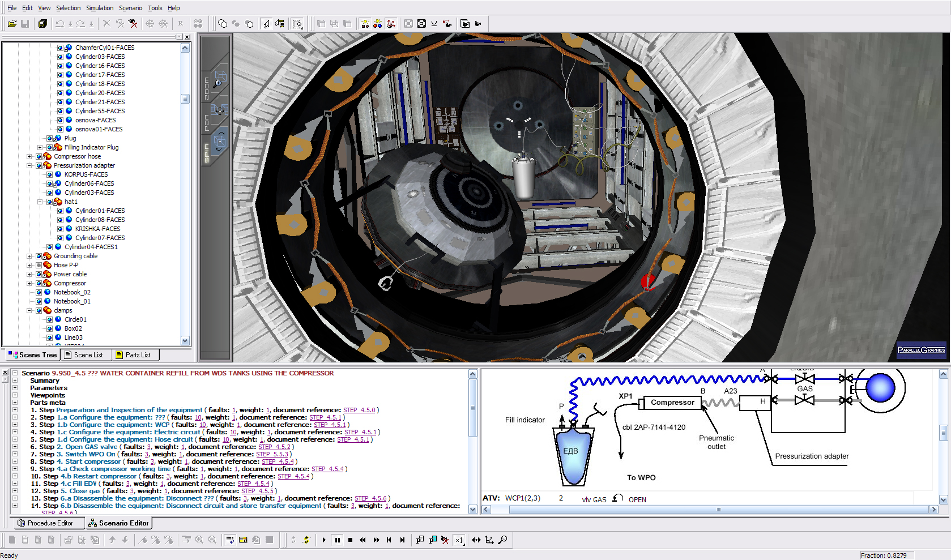This screenshot has height=560, width=951.
Task: Collapse the clamps node
Action: tap(29, 310)
